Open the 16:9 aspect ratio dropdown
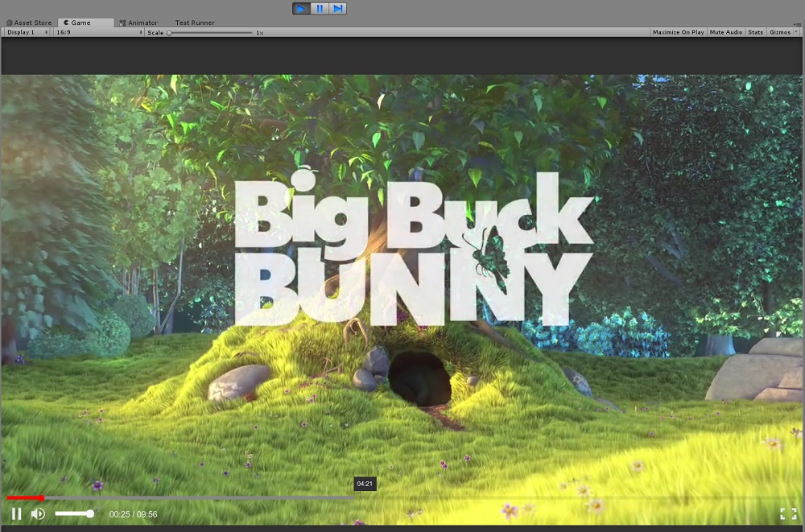The width and height of the screenshot is (805, 532). [x=100, y=32]
